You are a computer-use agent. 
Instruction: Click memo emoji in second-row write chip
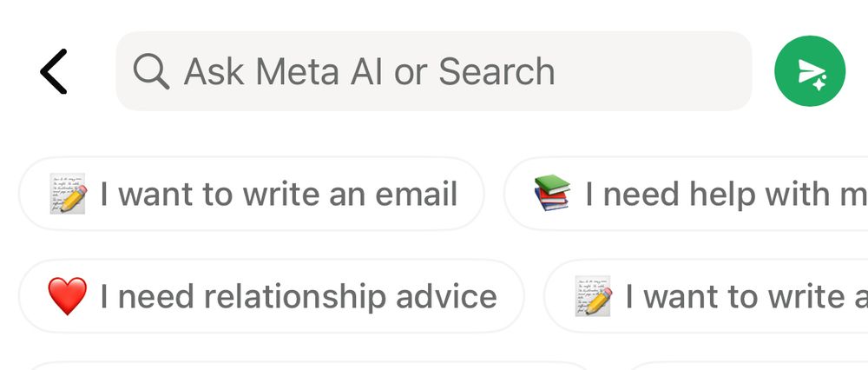(594, 296)
